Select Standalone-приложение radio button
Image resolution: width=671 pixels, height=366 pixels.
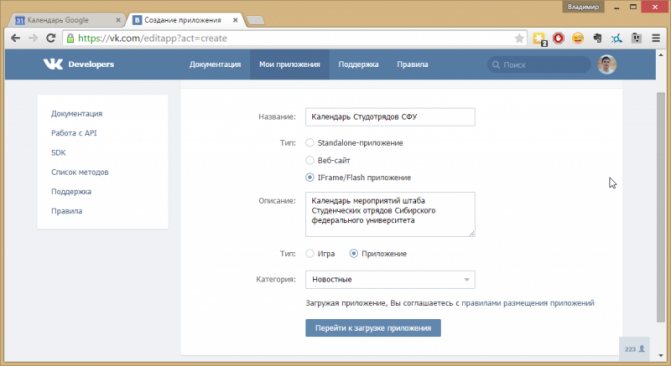click(x=309, y=143)
